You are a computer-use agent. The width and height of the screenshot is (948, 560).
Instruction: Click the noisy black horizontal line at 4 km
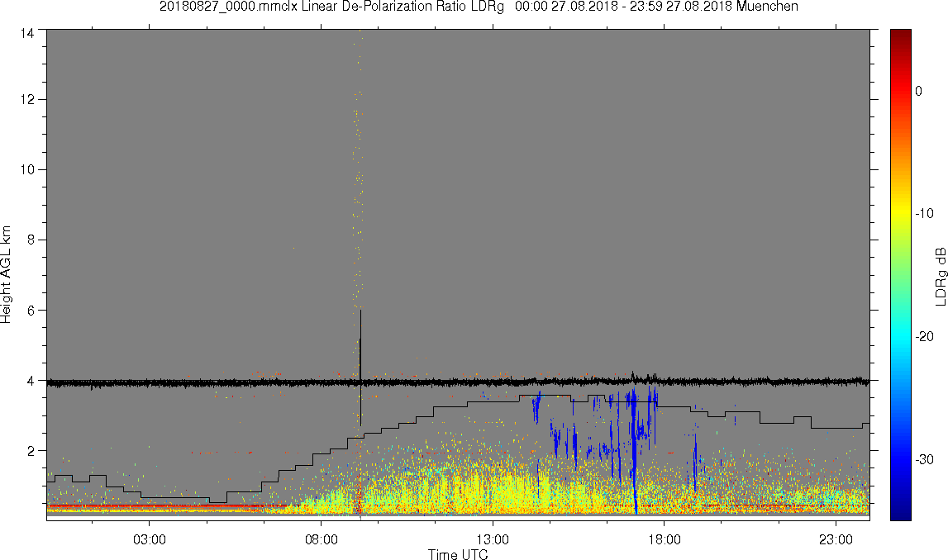click(458, 382)
